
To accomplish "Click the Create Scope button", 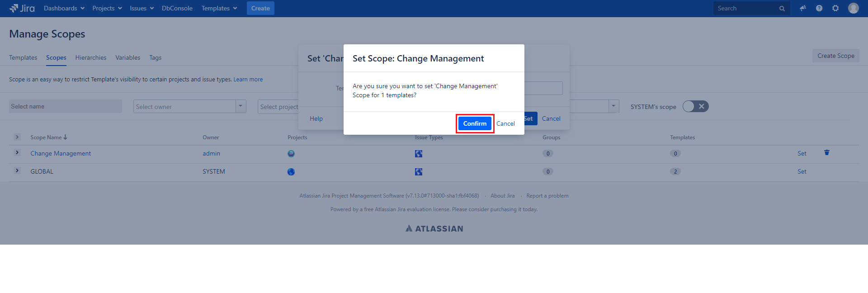I will (835, 56).
